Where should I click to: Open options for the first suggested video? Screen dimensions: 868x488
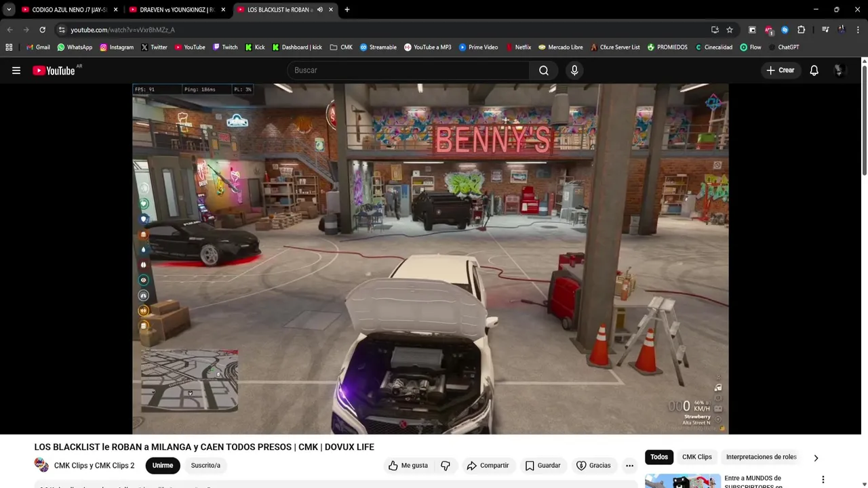pos(823,480)
